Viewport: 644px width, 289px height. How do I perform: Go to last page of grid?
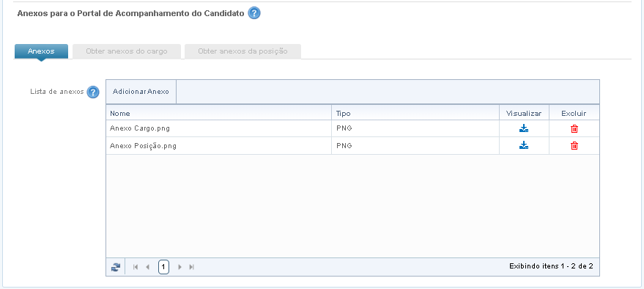pyautogui.click(x=191, y=267)
